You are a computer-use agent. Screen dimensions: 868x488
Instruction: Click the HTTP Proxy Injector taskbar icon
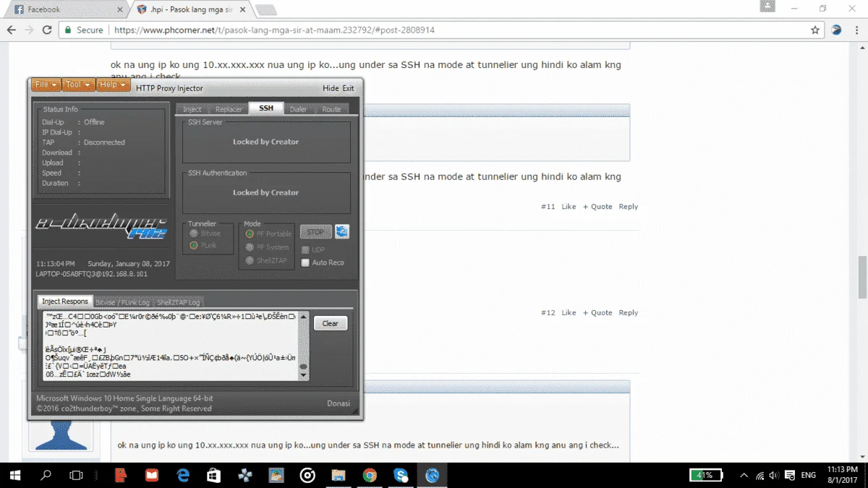coord(433,475)
